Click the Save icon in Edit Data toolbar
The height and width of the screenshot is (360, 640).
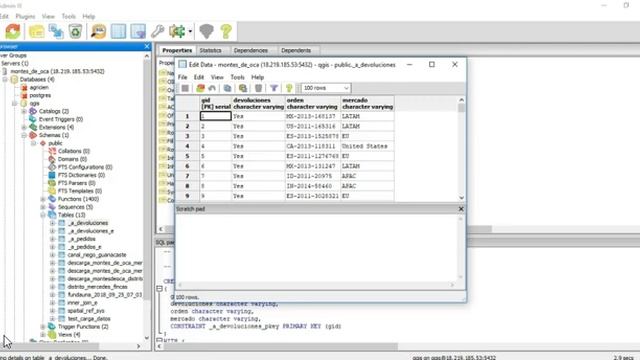click(185, 88)
